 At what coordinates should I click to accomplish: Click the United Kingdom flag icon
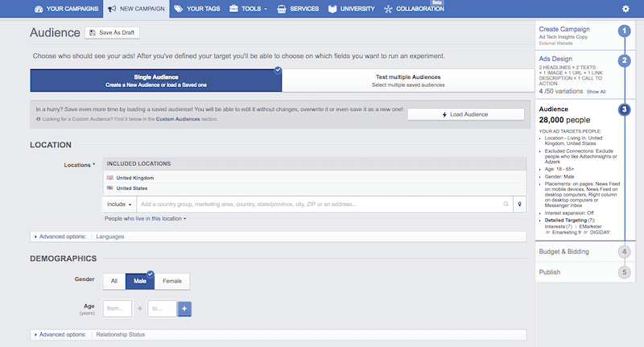pyautogui.click(x=110, y=178)
